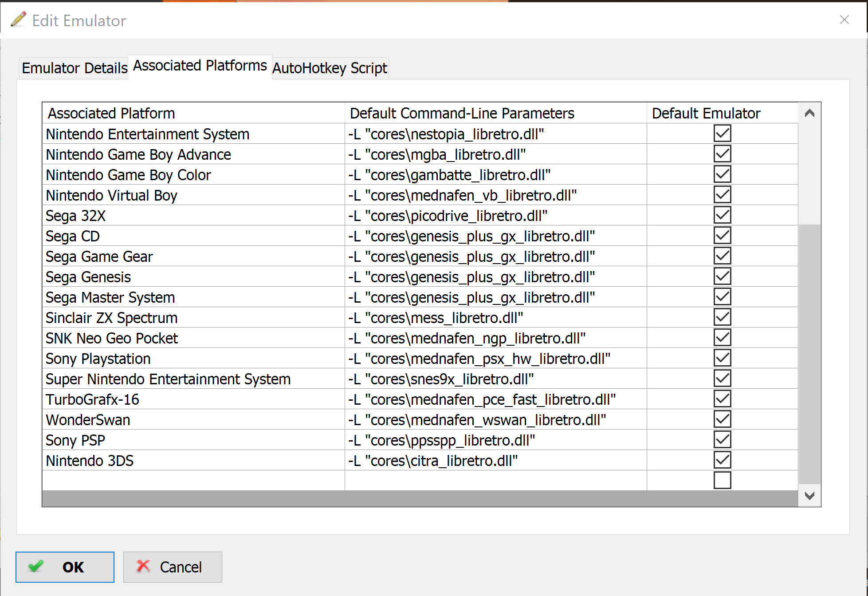Edit the gambatte_libretro.dll parameters cell

click(496, 174)
